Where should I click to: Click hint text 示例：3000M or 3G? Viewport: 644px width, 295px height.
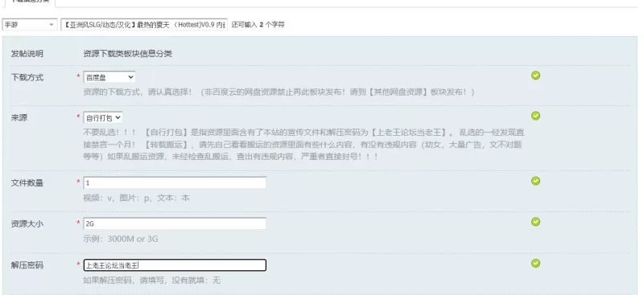(120, 239)
